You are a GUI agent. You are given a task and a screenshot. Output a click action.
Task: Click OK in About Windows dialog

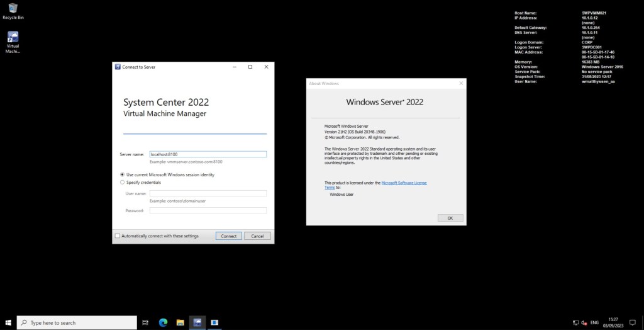click(450, 218)
